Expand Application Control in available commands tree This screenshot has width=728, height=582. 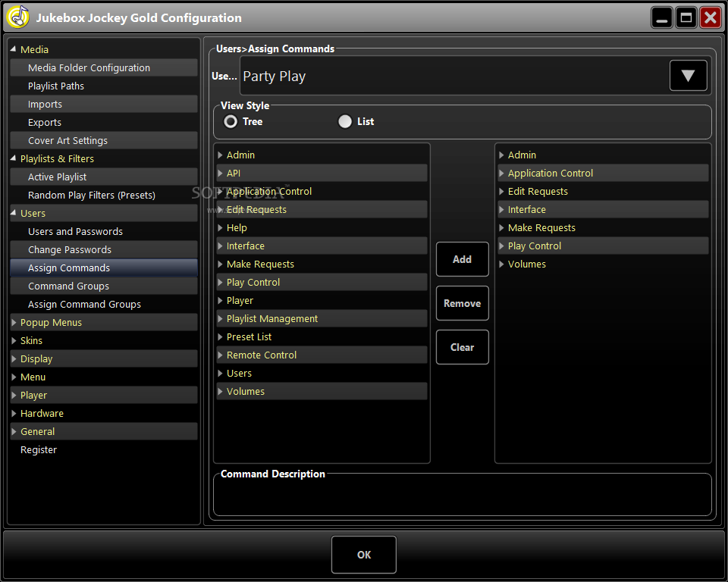pos(220,191)
